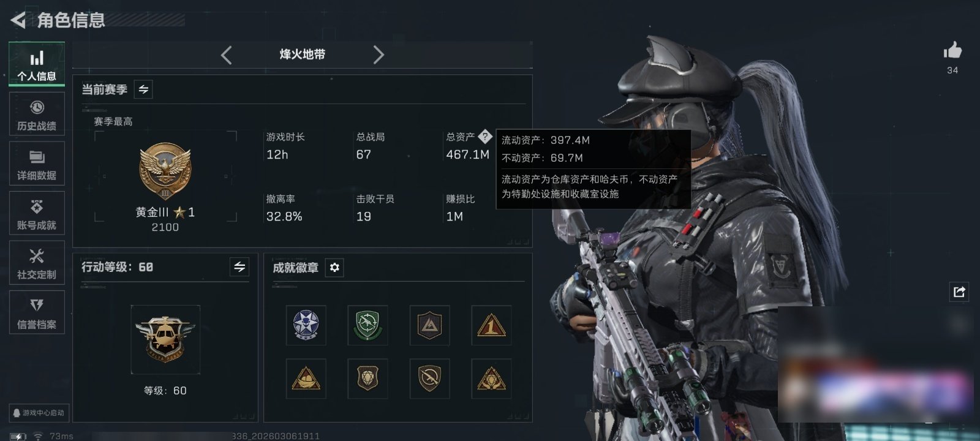Click the back arrow beside 角色信息
The width and height of the screenshot is (980, 441).
[x=18, y=20]
